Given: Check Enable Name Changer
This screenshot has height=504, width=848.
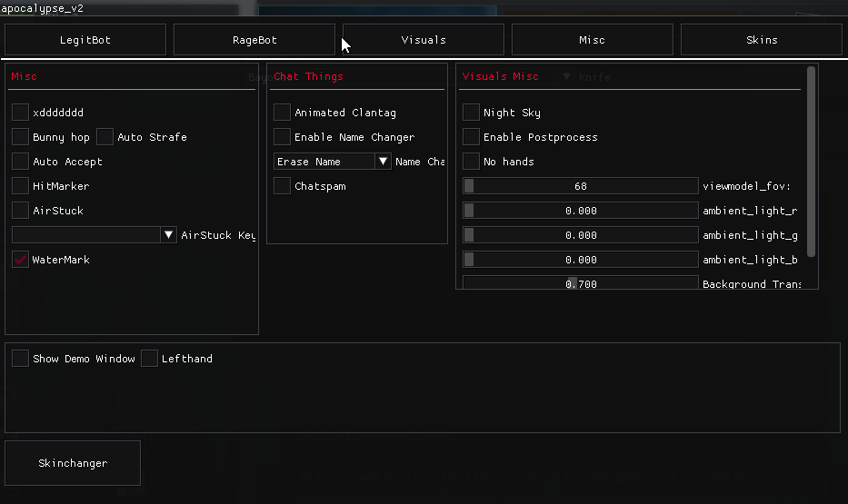Looking at the screenshot, I should pyautogui.click(x=282, y=136).
